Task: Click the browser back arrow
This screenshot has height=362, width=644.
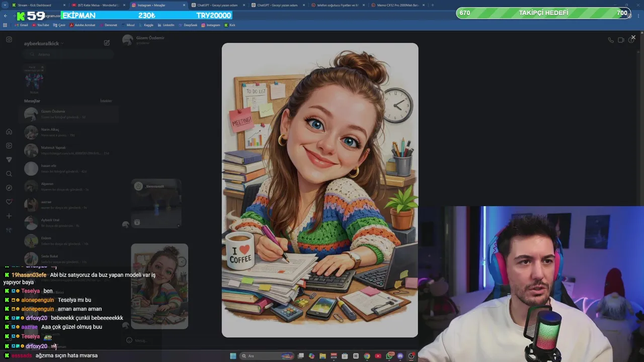Action: point(6,16)
